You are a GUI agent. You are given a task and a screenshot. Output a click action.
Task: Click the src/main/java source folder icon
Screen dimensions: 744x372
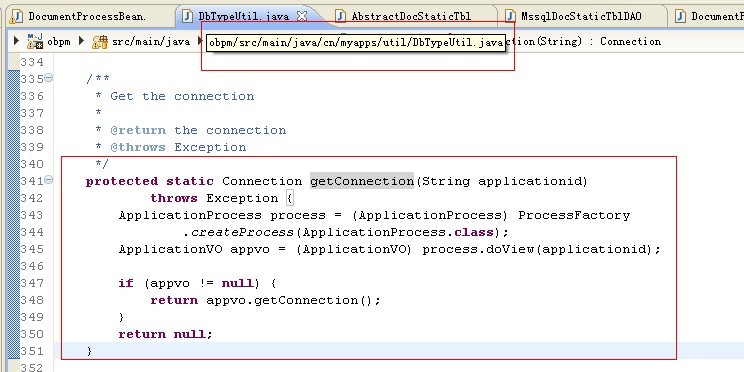click(100, 42)
